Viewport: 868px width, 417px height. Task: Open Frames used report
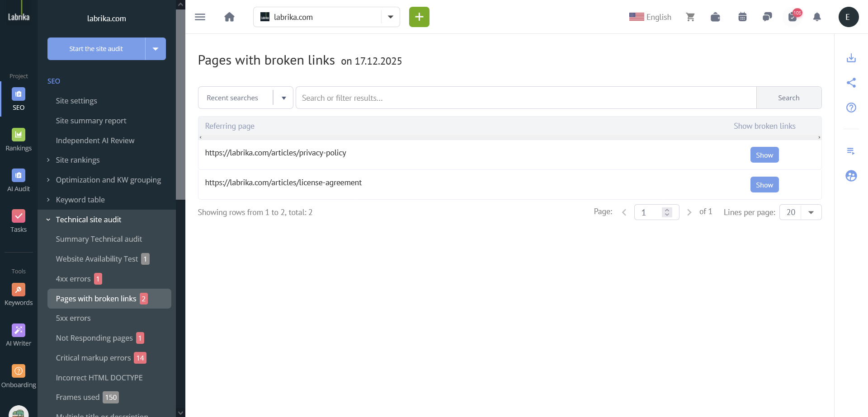77,397
